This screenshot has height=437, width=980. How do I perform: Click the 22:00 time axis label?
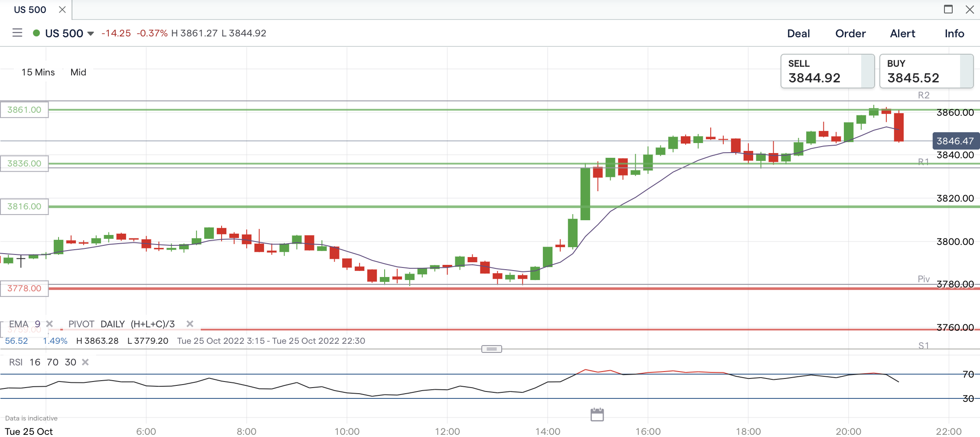click(x=949, y=431)
